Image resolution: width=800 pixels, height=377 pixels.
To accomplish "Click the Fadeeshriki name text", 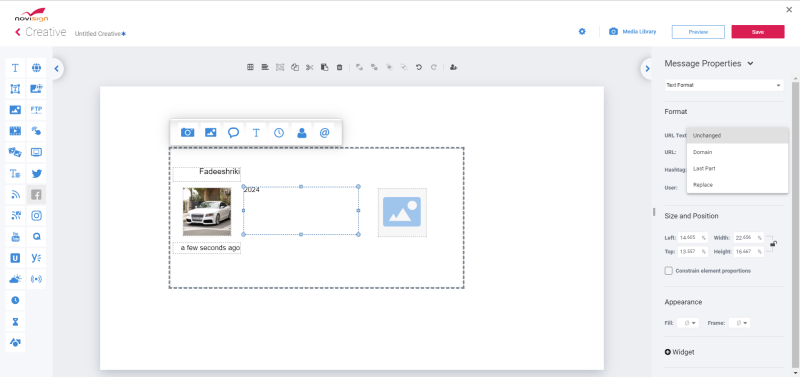I will 219,171.
